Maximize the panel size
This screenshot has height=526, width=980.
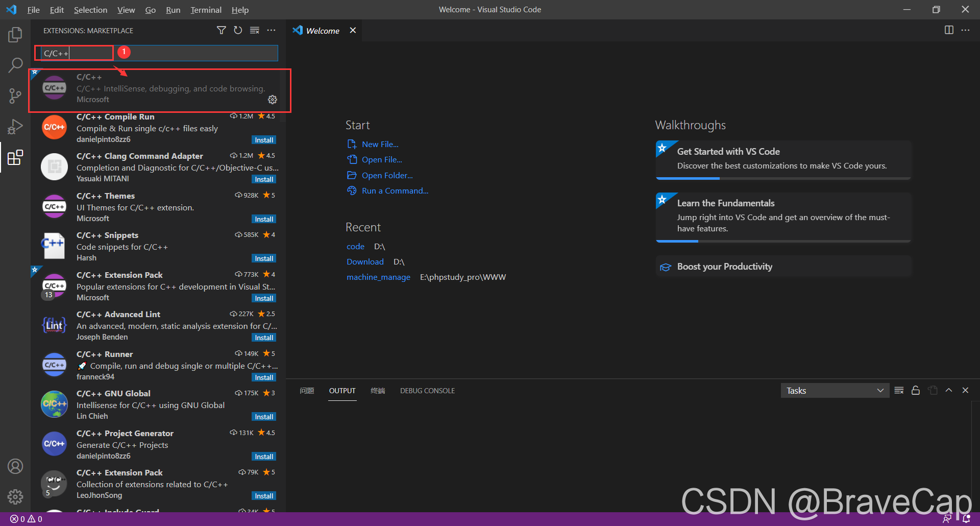[949, 390]
